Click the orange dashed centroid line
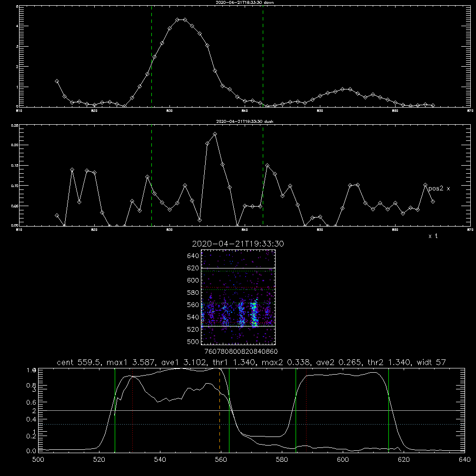 click(x=220, y=410)
